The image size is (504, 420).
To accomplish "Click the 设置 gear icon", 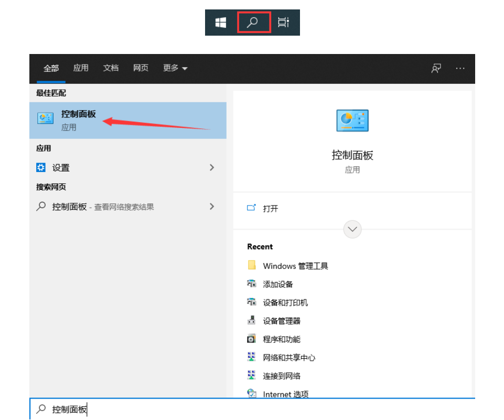I will tap(41, 168).
